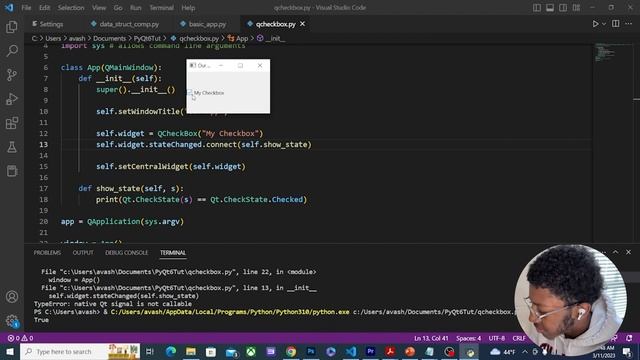The image size is (640, 360).
Task: Show the DEBUG CONSOLE panel tab
Action: pyautogui.click(x=127, y=253)
